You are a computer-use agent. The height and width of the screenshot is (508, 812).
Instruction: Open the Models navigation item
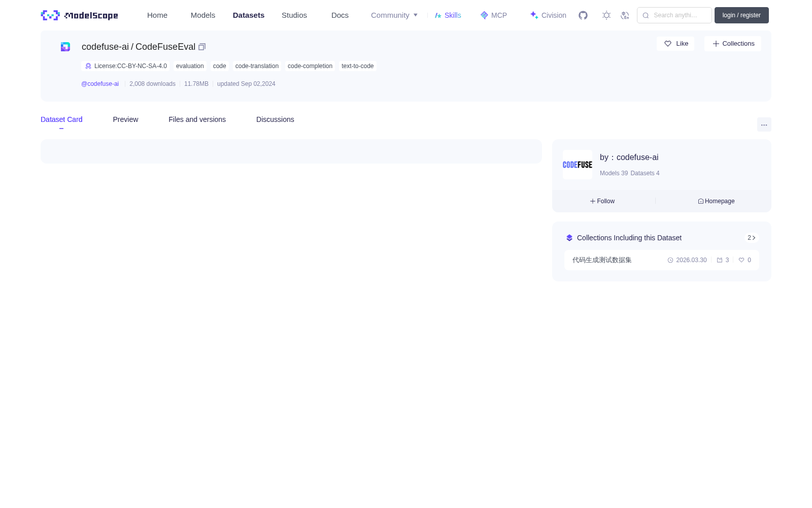[x=203, y=15]
